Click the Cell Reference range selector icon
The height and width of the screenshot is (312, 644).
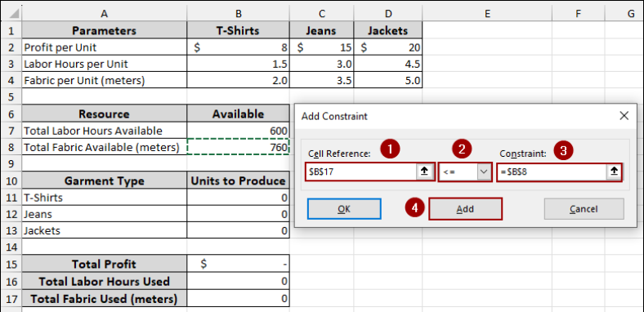click(x=424, y=172)
